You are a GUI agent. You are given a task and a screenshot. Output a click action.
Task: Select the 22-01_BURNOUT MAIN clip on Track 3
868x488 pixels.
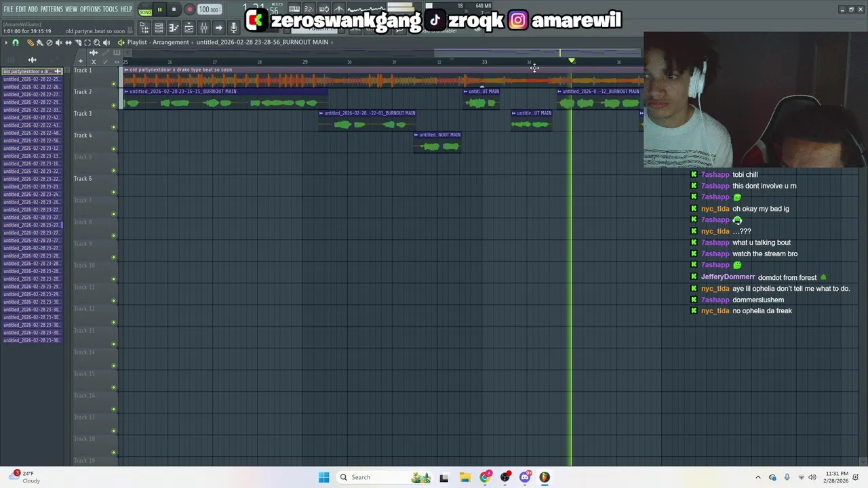[x=367, y=121]
